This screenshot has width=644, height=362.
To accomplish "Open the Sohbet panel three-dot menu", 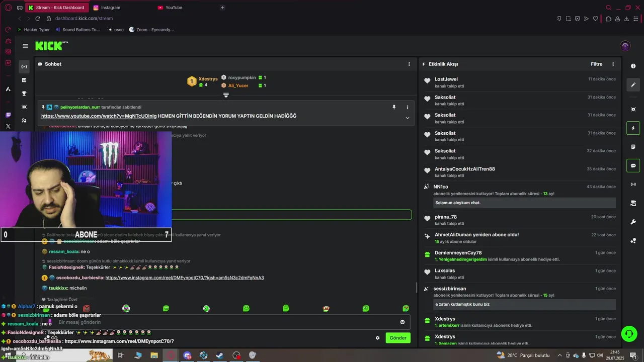I will pyautogui.click(x=409, y=64).
